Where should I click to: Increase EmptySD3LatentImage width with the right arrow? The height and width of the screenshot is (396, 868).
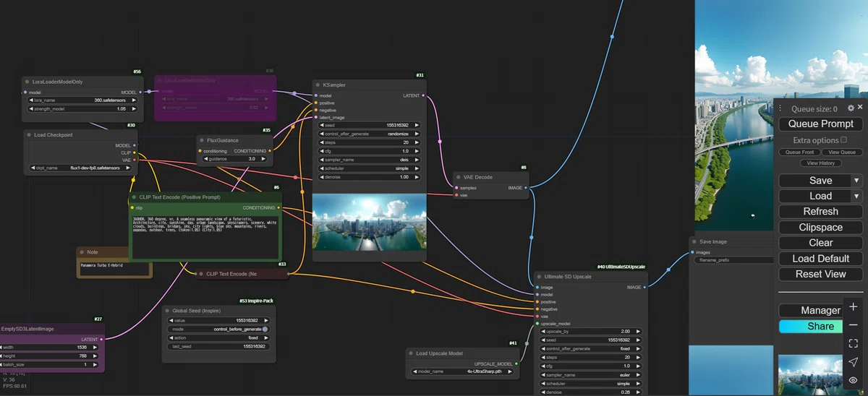tap(96, 347)
